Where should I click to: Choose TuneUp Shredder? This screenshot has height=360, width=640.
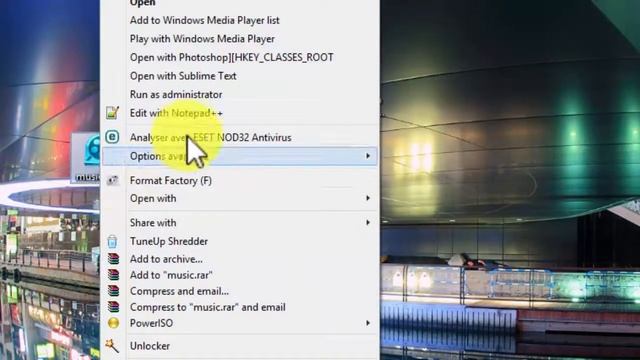(169, 241)
